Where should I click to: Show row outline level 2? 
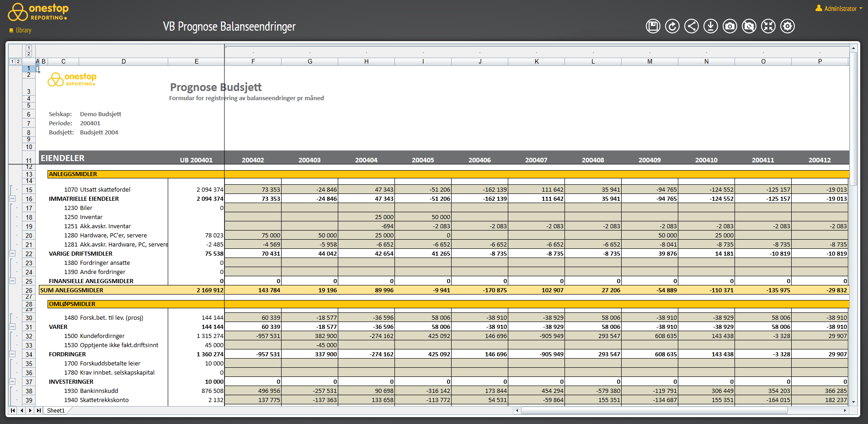pyautogui.click(x=18, y=61)
